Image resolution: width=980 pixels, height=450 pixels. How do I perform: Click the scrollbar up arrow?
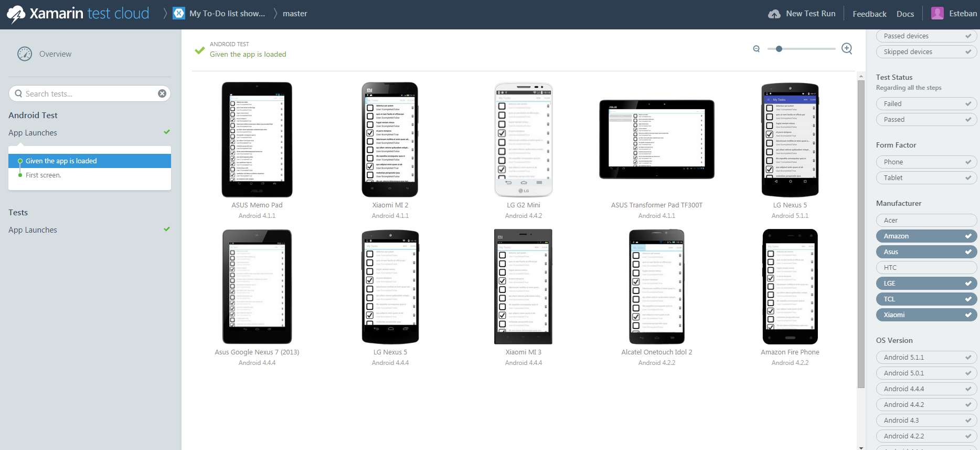[x=861, y=76]
